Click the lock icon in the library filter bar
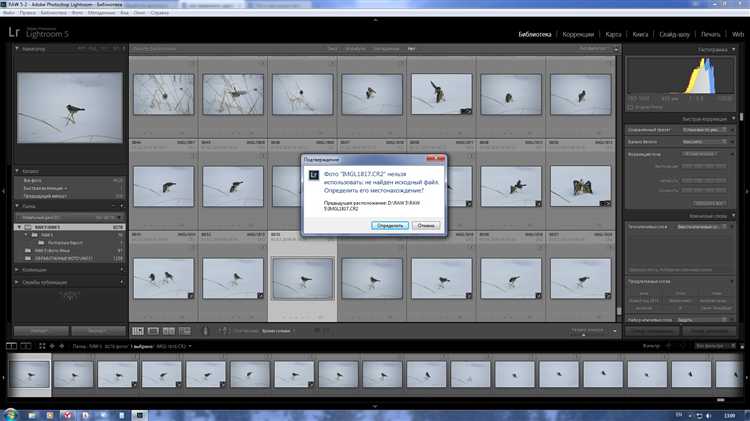The height and width of the screenshot is (421, 750). (616, 49)
